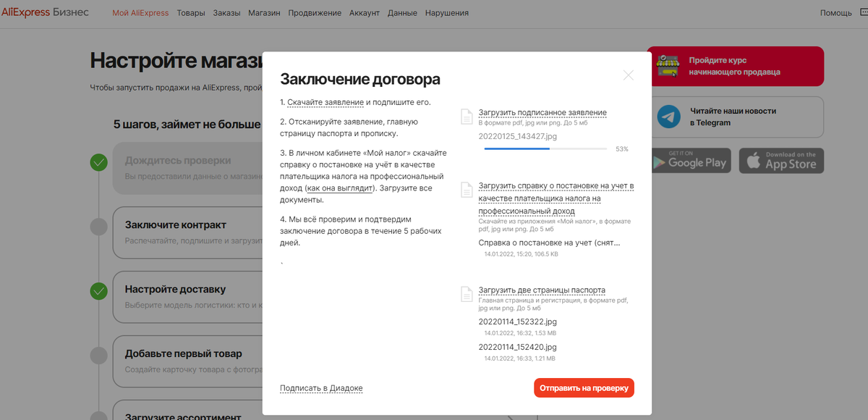The width and height of the screenshot is (868, 420).
Task: Click file name 20220114_152420.jpg
Action: coord(518,347)
